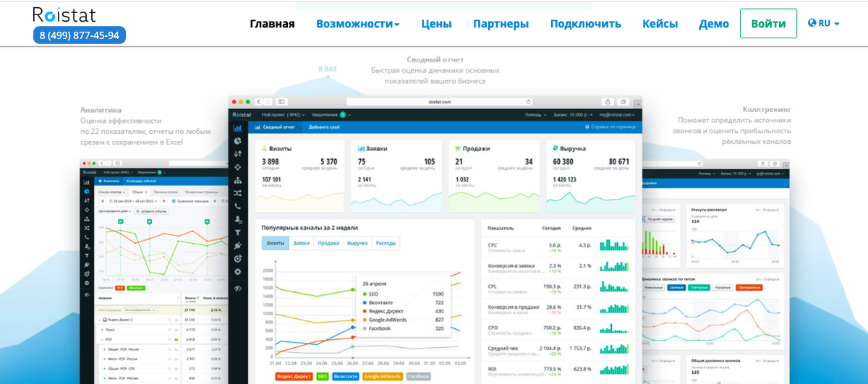Click the Roistat logo in the header
Viewport: 868px width, 384px height.
pyautogui.click(x=64, y=14)
